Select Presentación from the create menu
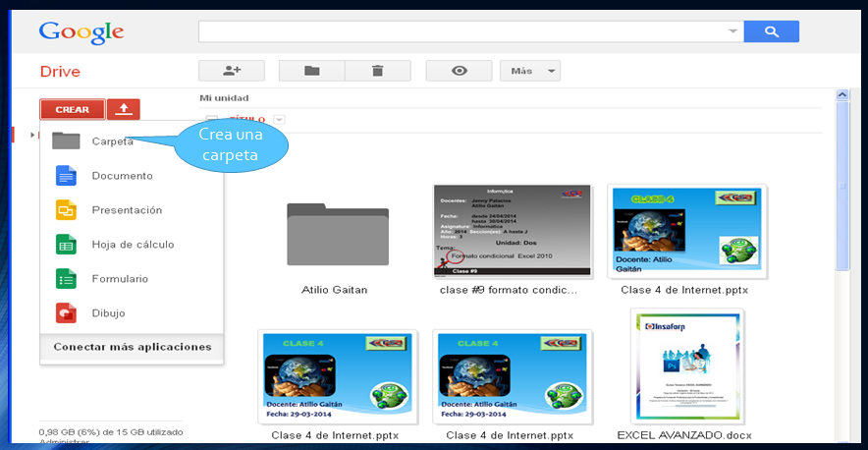 (x=132, y=210)
